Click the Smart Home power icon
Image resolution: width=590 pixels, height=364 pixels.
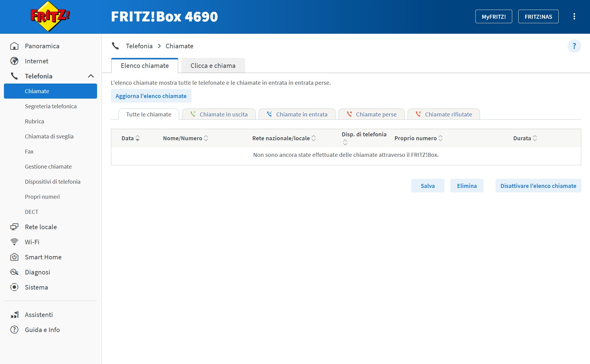point(14,257)
